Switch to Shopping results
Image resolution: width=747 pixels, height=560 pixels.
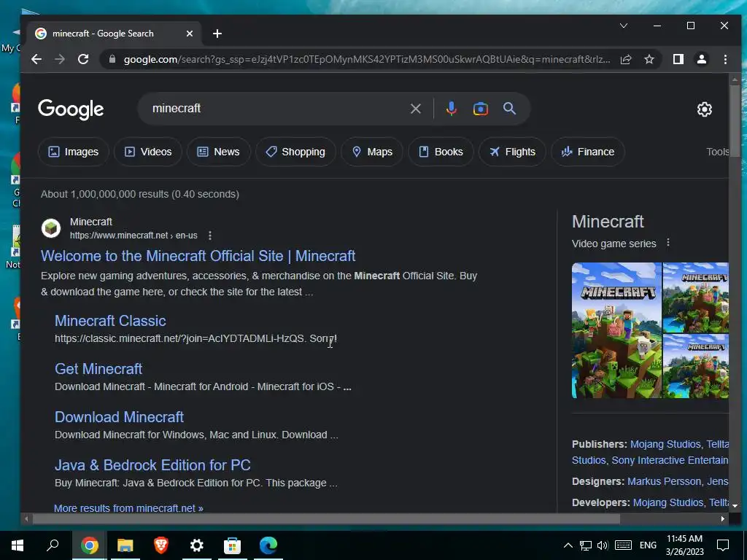[x=295, y=152]
